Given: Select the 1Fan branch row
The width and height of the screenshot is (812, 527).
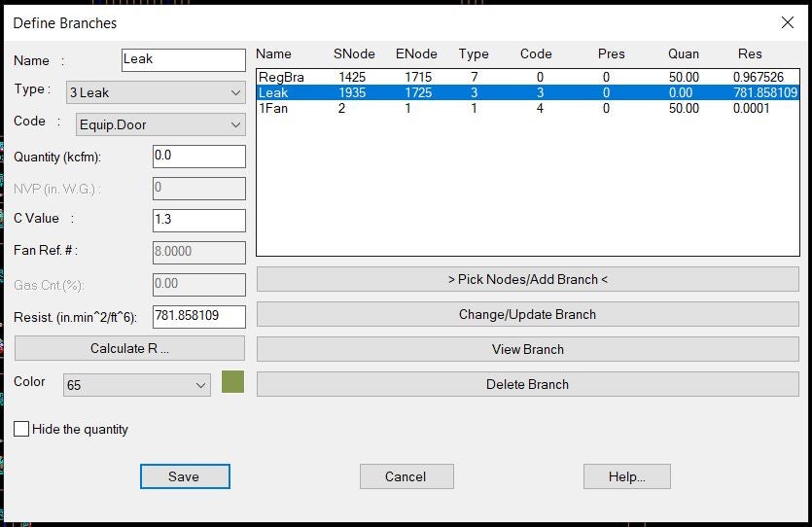Looking at the screenshot, I should (x=528, y=108).
